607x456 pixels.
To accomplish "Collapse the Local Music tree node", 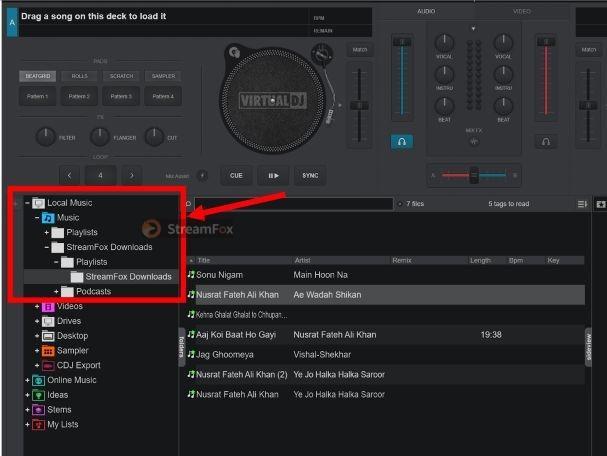I will coord(27,203).
